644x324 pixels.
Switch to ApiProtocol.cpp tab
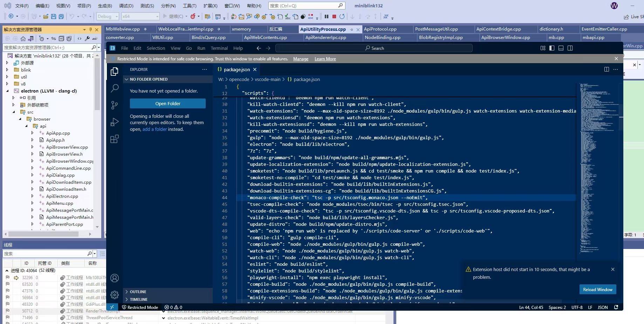[x=380, y=29]
